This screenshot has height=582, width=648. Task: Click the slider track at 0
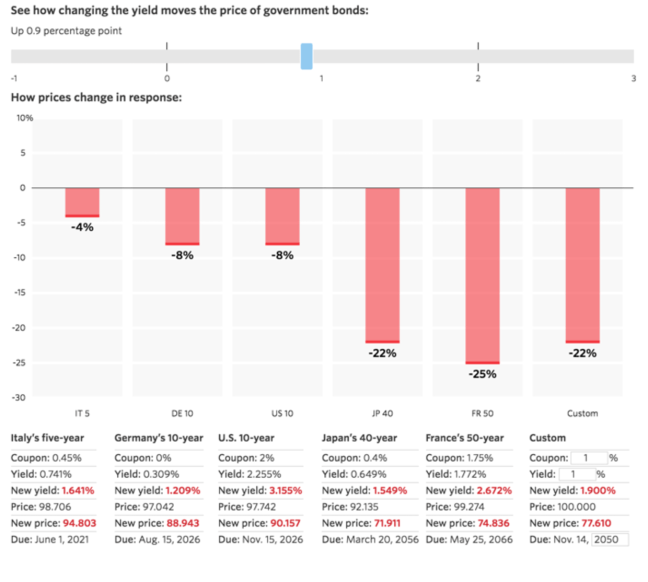pyautogui.click(x=167, y=56)
